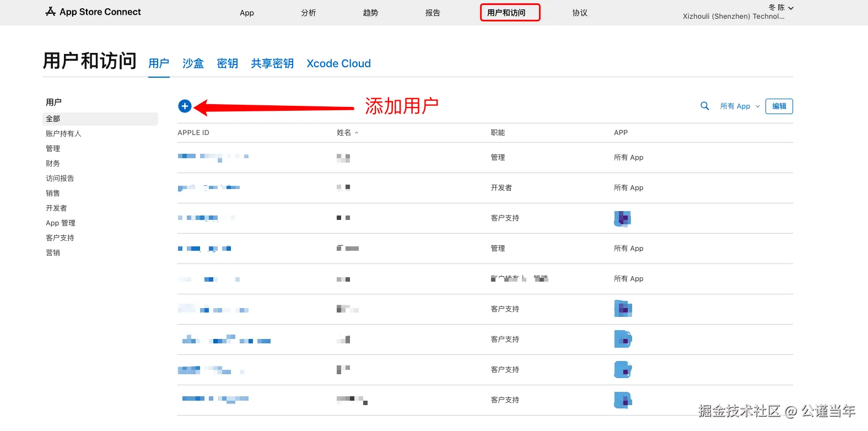
Task: Switch to the 沙盒 tab
Action: tap(193, 63)
